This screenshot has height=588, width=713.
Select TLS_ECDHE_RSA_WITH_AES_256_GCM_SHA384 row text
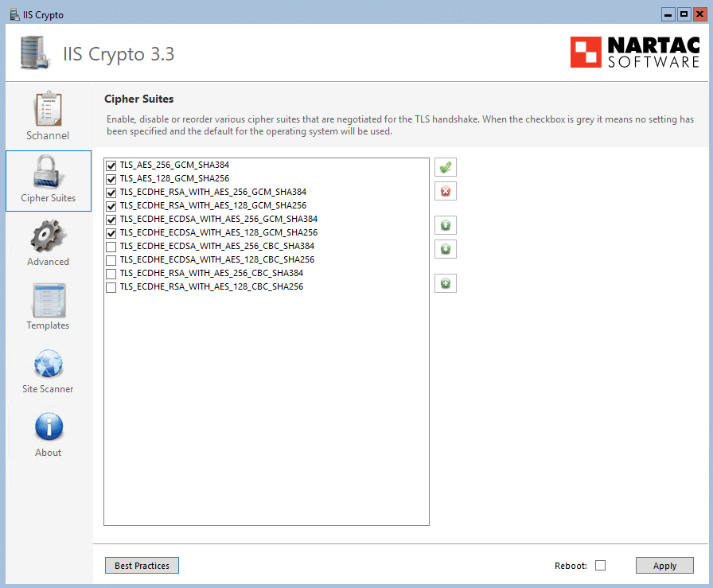pyautogui.click(x=213, y=192)
